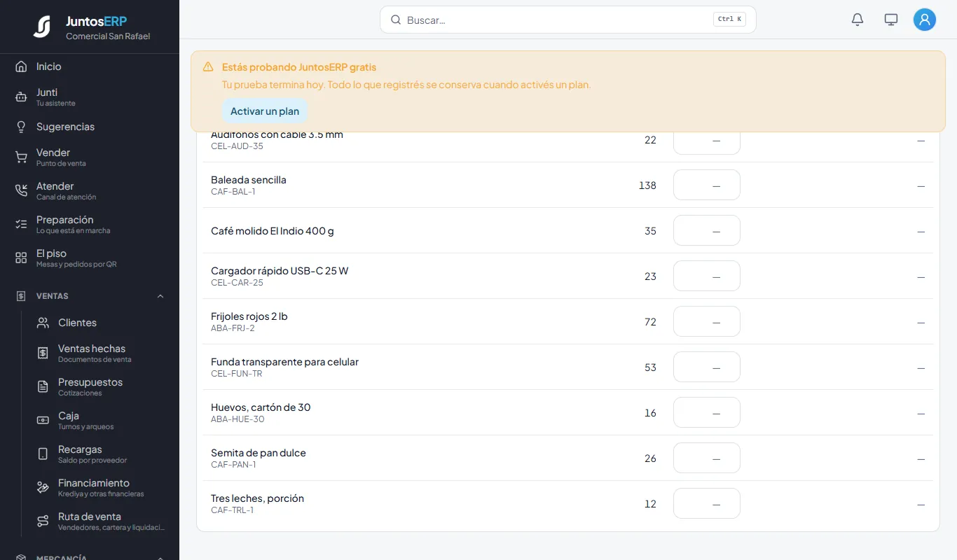Click Semita de pan dulce product name

[259, 453]
